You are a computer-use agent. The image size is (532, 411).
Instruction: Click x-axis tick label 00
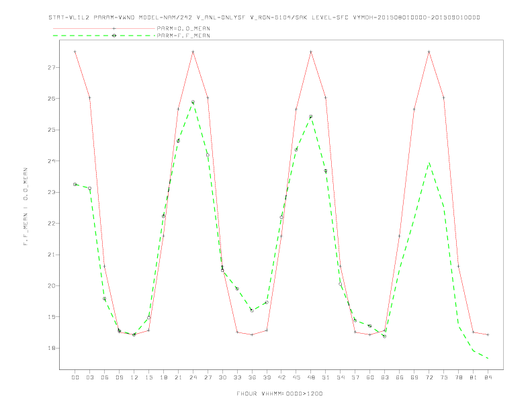point(75,377)
